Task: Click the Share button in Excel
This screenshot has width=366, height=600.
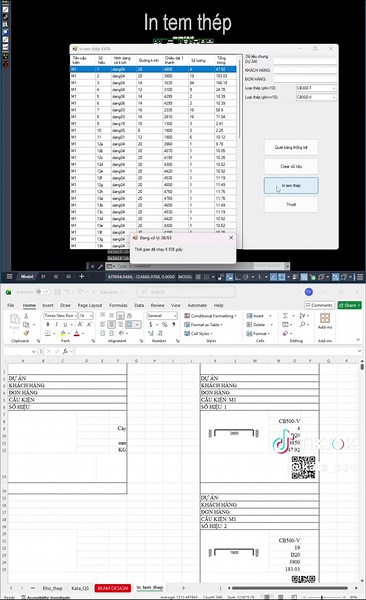Action: pos(350,305)
